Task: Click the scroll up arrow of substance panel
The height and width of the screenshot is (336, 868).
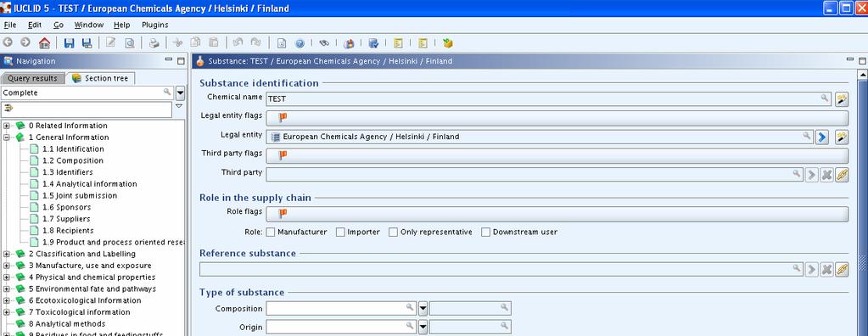Action: [x=862, y=74]
